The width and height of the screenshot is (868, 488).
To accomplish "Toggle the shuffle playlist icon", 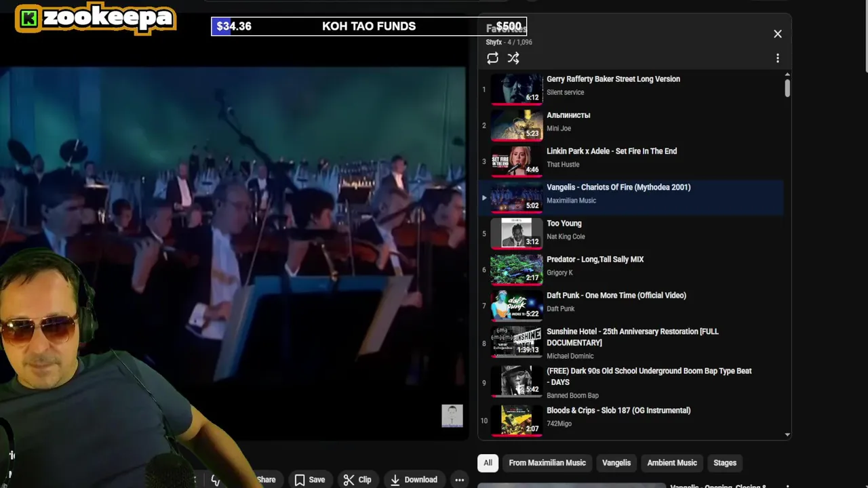I will [x=513, y=58].
